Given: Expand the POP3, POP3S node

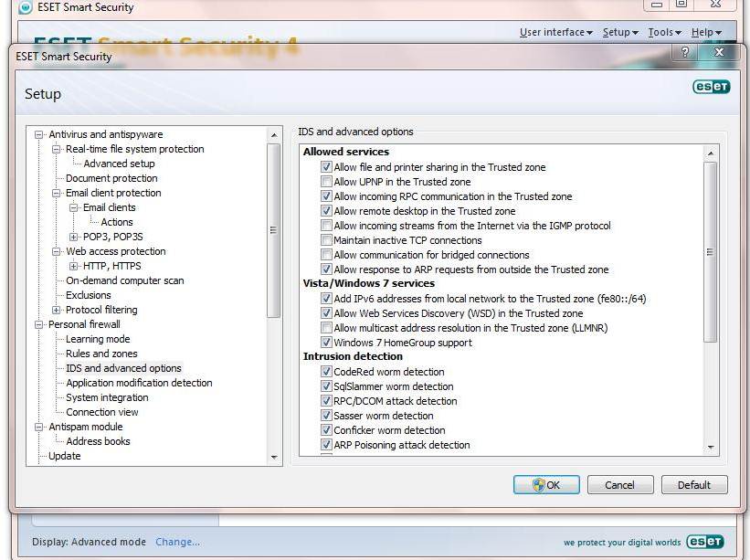Looking at the screenshot, I should point(74,237).
